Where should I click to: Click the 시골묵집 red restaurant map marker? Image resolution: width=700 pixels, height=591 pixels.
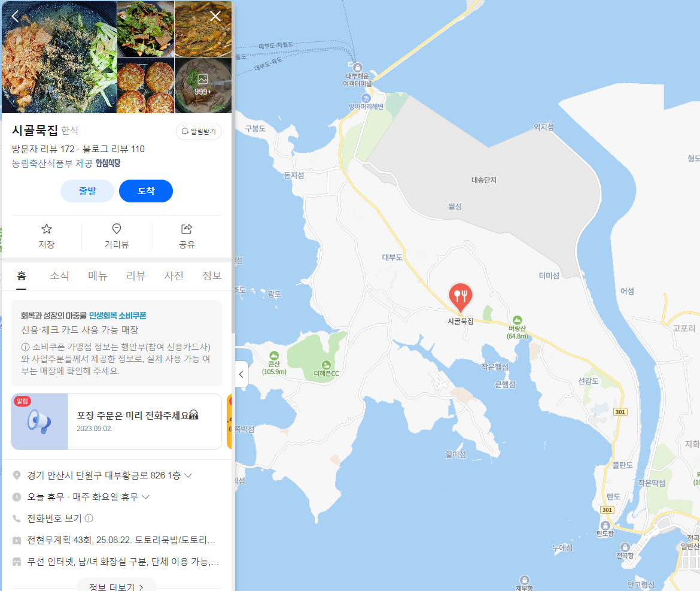tap(460, 296)
